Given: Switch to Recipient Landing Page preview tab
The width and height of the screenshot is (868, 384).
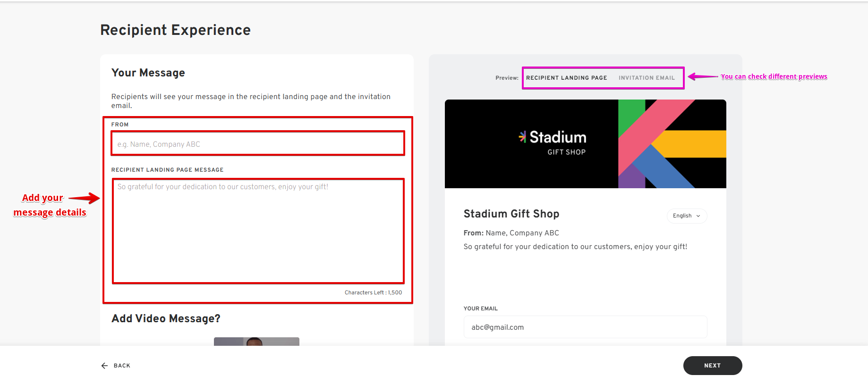Looking at the screenshot, I should point(566,78).
